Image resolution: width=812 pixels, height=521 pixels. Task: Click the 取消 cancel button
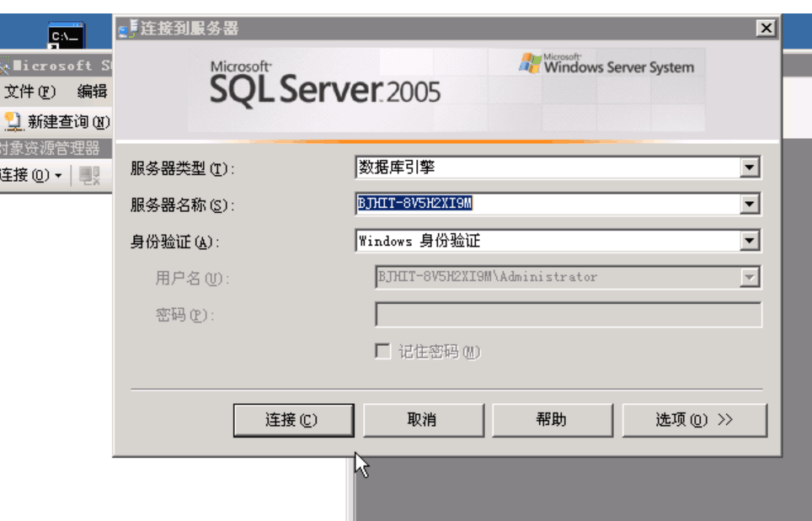pos(423,420)
